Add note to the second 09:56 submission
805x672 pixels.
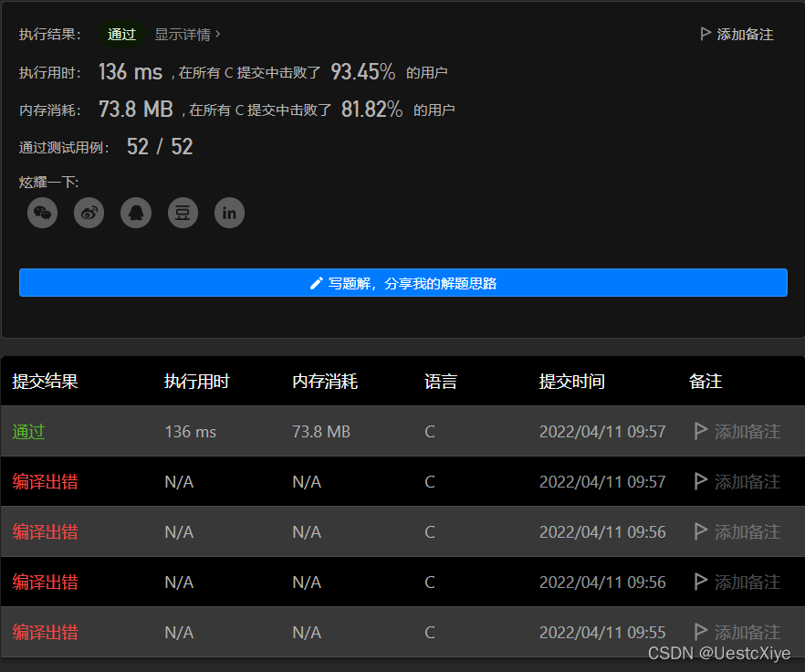click(x=737, y=582)
